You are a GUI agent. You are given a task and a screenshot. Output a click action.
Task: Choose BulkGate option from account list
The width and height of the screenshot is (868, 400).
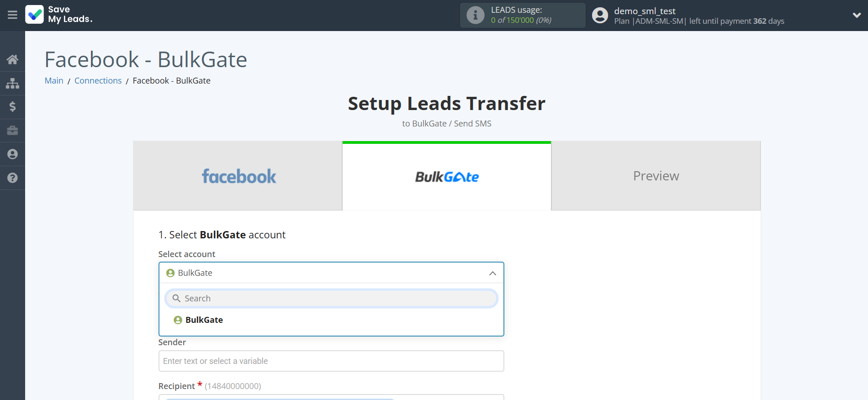[x=204, y=320]
